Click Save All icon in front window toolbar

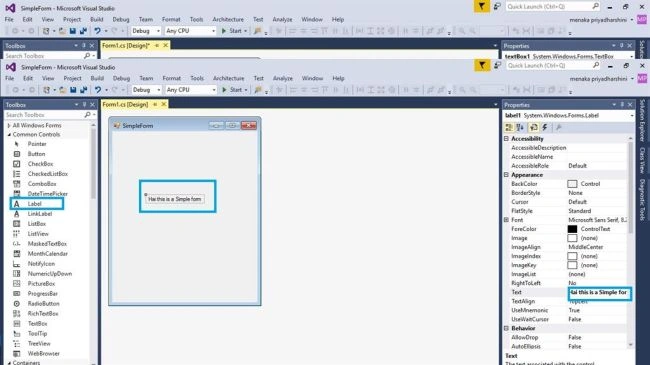[x=83, y=90]
